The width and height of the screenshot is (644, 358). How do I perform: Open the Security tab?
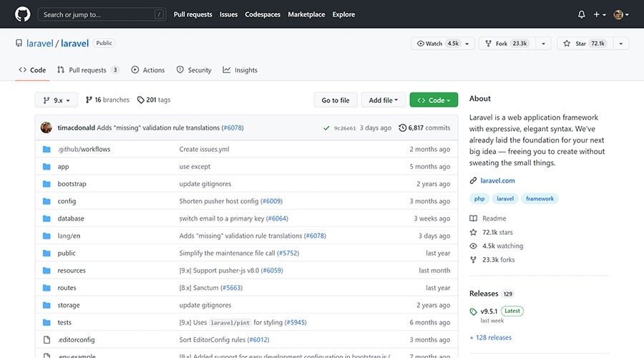tap(194, 70)
